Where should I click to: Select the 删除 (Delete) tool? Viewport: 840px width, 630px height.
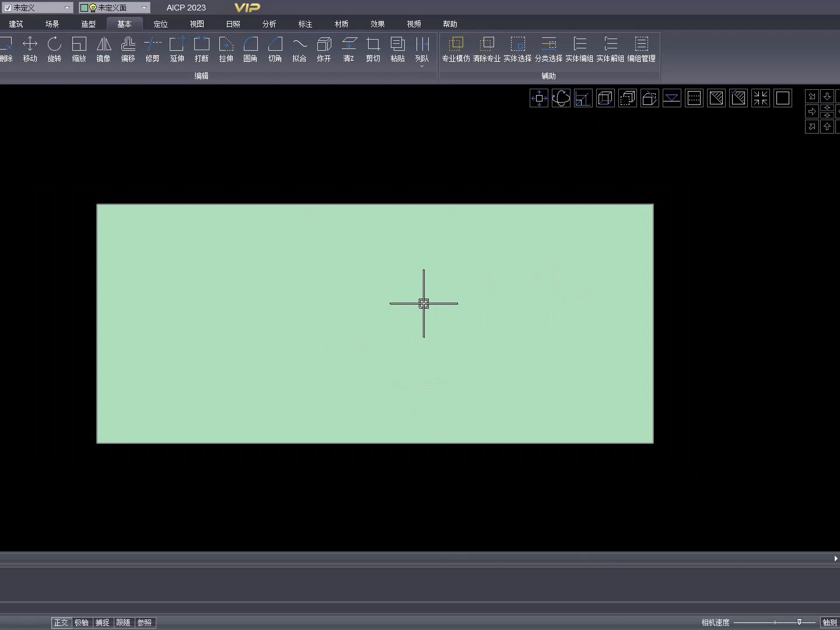[6, 50]
